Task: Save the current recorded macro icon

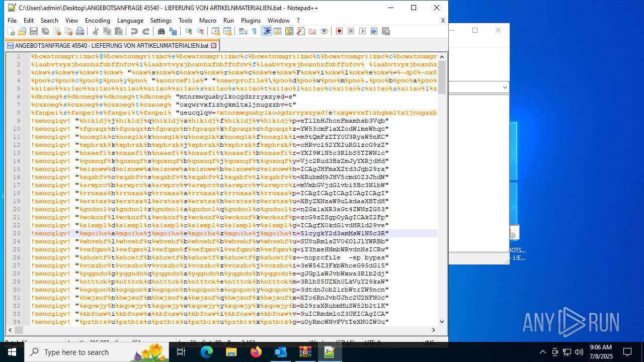Action: (386, 31)
